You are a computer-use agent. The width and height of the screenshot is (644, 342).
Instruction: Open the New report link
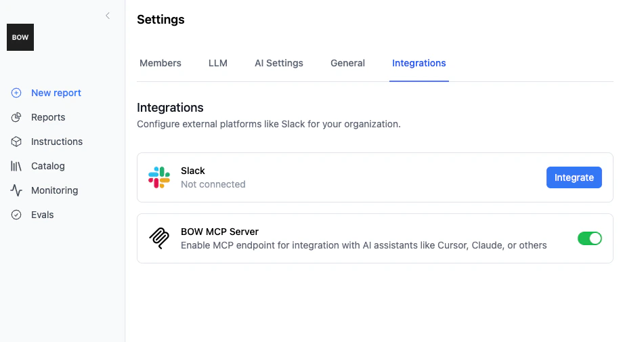coord(56,93)
